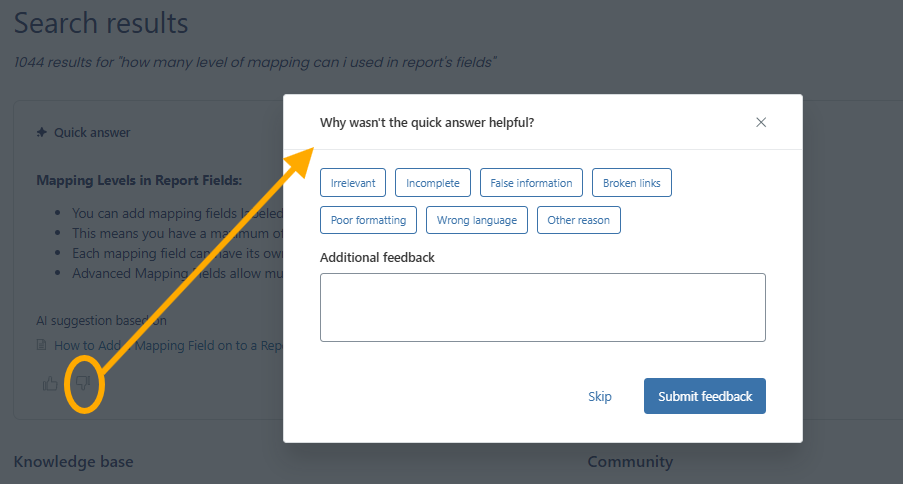Image resolution: width=903 pixels, height=484 pixels.
Task: Toggle the Wrong language option
Action: pyautogui.click(x=477, y=220)
